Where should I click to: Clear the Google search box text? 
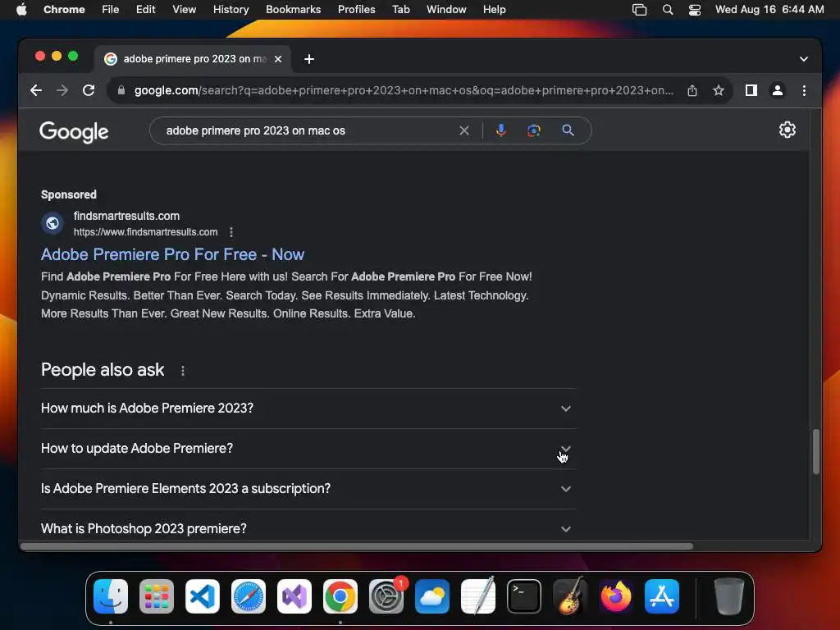[464, 130]
